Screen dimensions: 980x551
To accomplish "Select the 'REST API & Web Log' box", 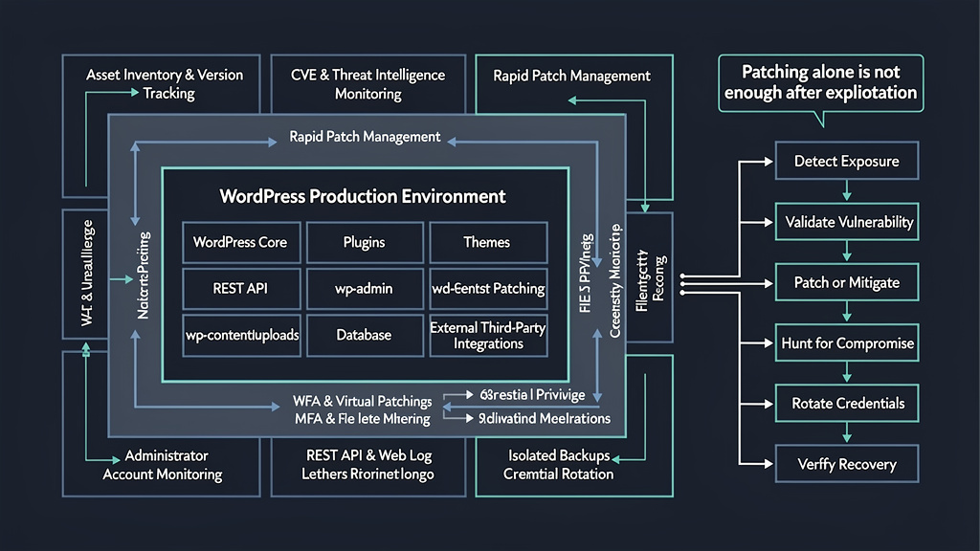I will (368, 467).
